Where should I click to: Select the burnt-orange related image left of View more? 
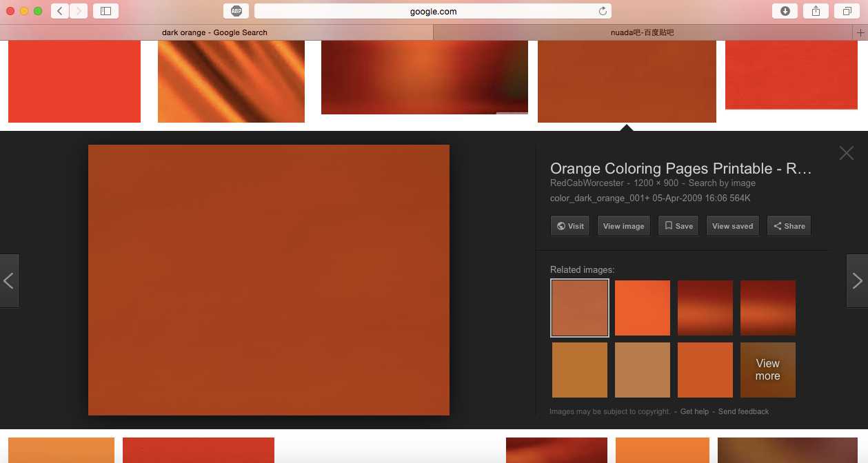(705, 370)
